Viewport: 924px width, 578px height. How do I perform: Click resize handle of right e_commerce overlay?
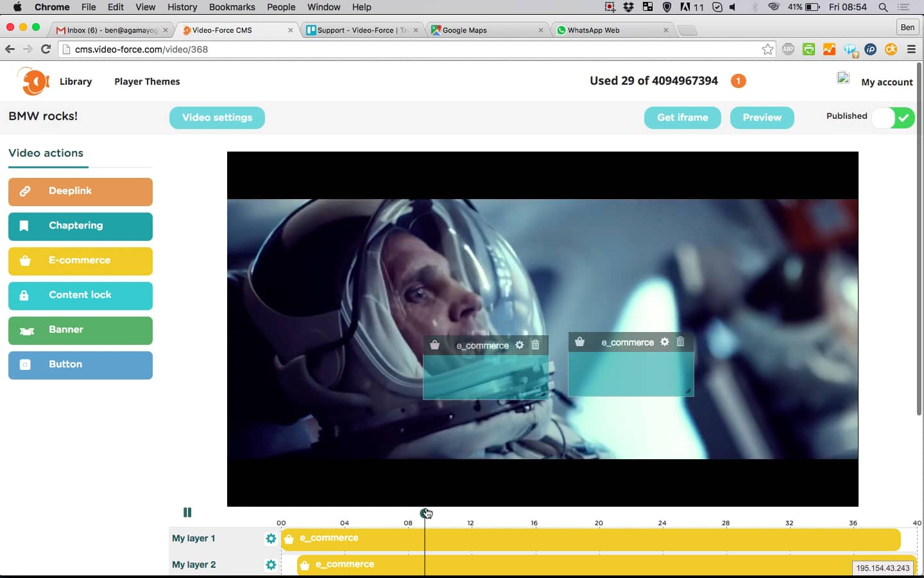tap(688, 390)
